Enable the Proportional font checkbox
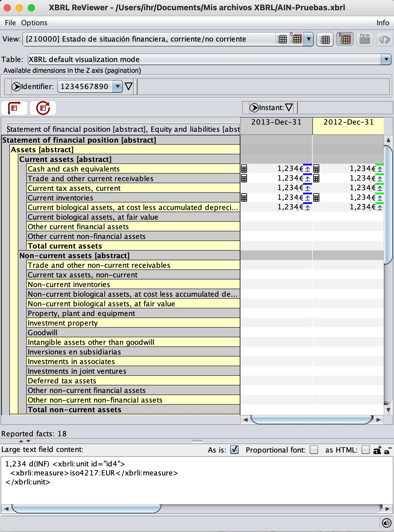394x532 pixels. (x=314, y=450)
